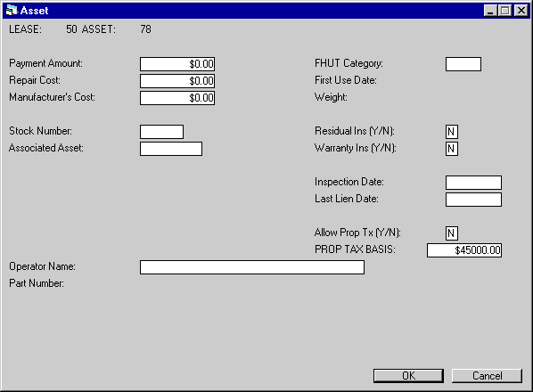Screen dimensions: 533x392
Task: Click the PROP TAX BASIS amount field
Action: tap(464, 250)
